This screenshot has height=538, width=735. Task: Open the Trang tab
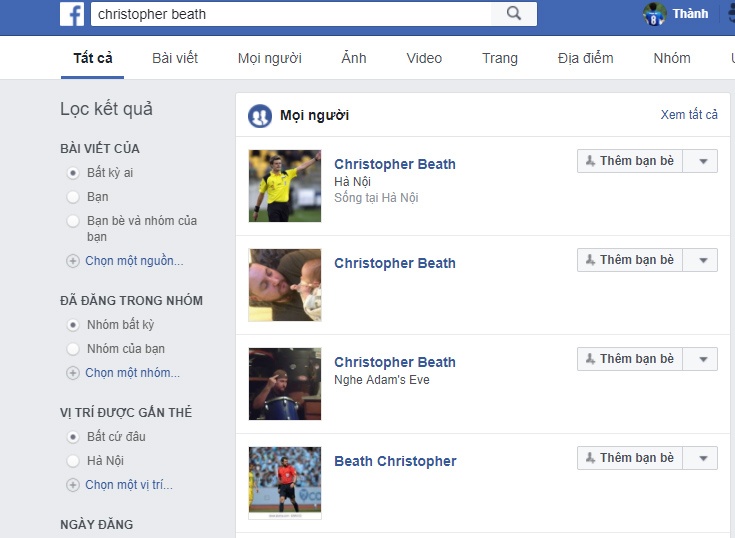[x=500, y=58]
